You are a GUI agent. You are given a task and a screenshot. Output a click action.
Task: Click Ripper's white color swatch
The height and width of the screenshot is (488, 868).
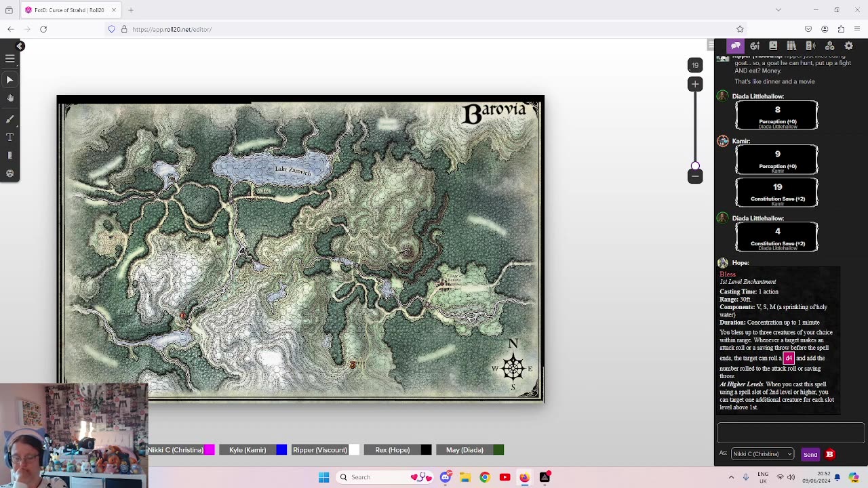(354, 450)
